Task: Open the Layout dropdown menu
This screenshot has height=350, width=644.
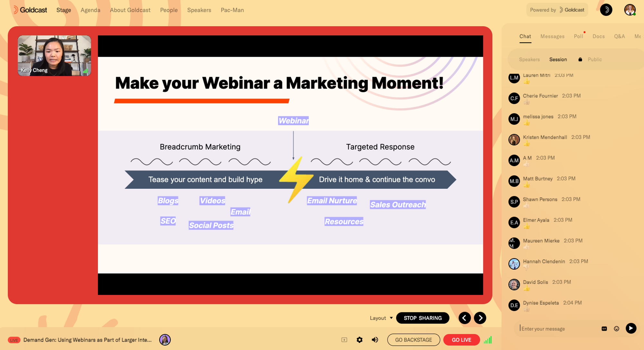Action: (x=381, y=318)
